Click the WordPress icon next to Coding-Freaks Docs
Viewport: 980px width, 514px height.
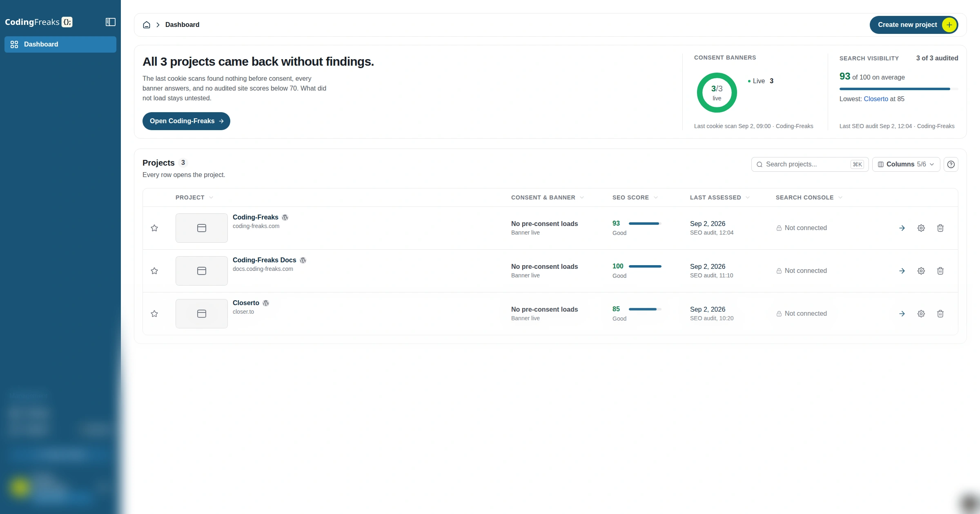tap(303, 260)
